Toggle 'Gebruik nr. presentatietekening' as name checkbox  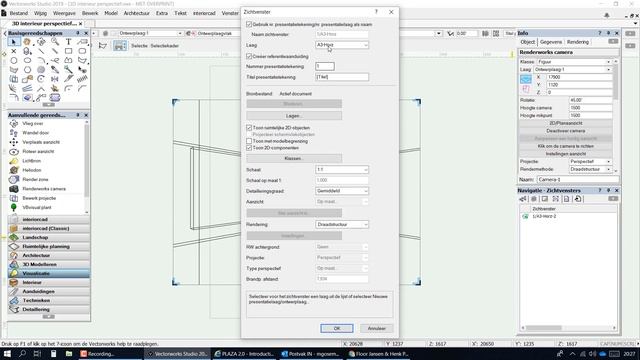[x=249, y=24]
